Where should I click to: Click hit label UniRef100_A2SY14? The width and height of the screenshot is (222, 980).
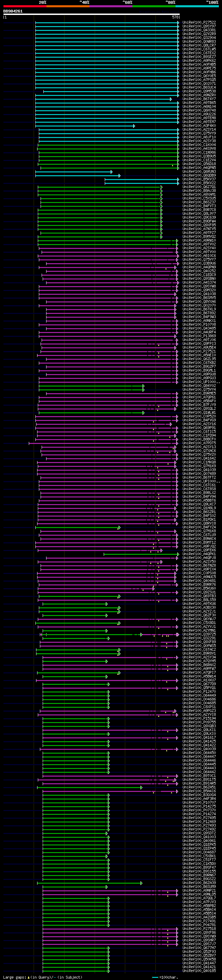tap(199, 130)
